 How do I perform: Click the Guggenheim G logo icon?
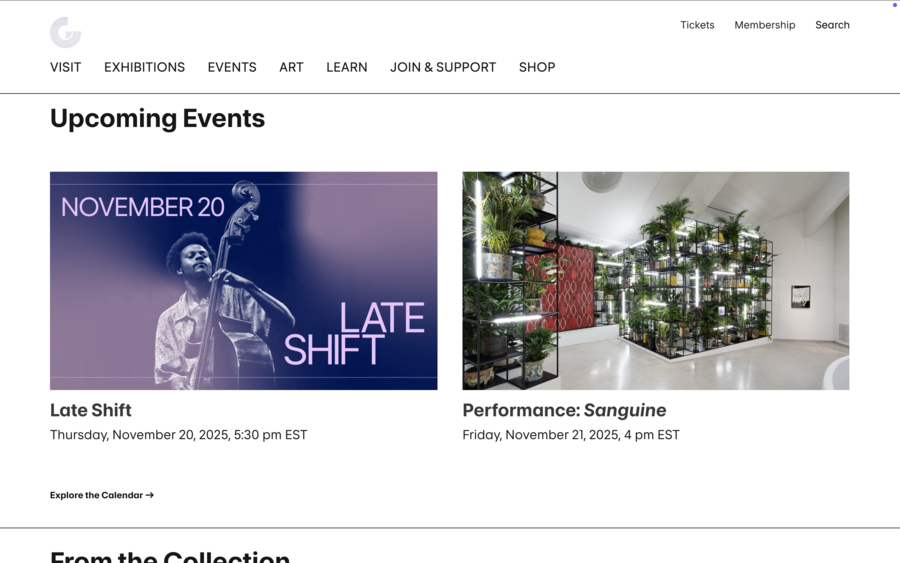coord(65,32)
